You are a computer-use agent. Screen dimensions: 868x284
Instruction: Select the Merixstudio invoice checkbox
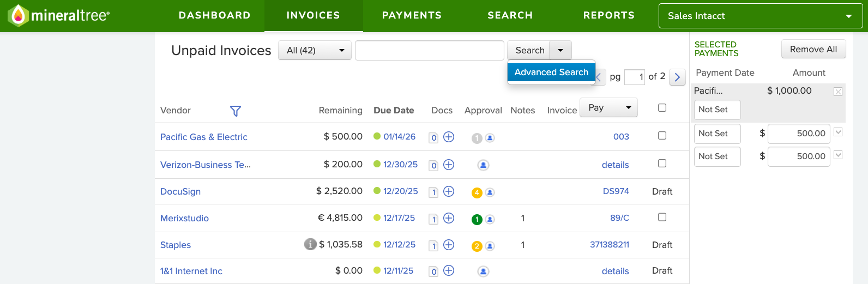pos(662,217)
